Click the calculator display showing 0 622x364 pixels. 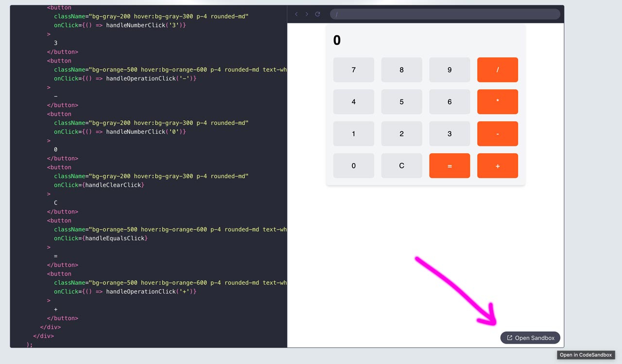click(337, 40)
